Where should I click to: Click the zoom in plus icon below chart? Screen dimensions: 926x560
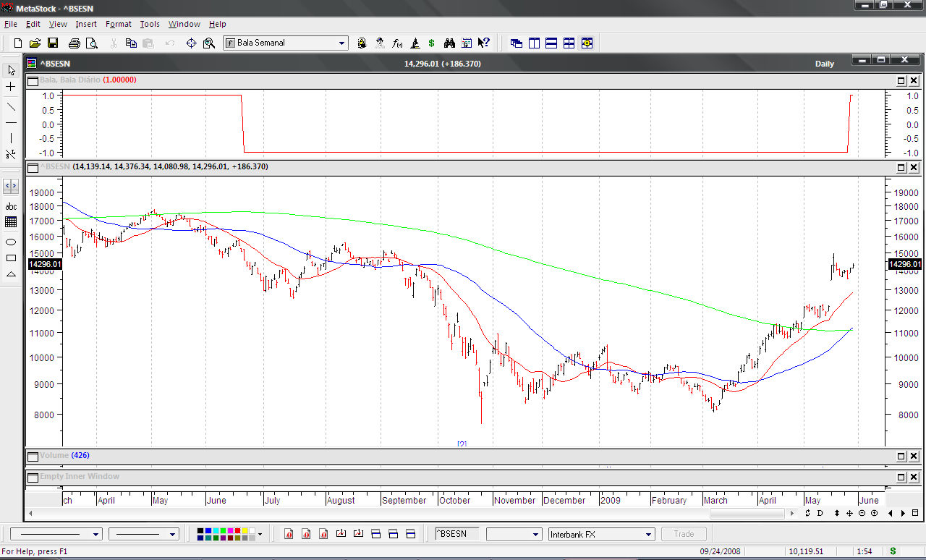click(x=874, y=513)
